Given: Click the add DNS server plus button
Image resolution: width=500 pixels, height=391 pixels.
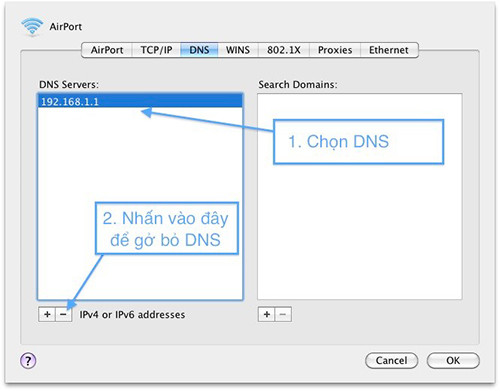Looking at the screenshot, I should [47, 314].
